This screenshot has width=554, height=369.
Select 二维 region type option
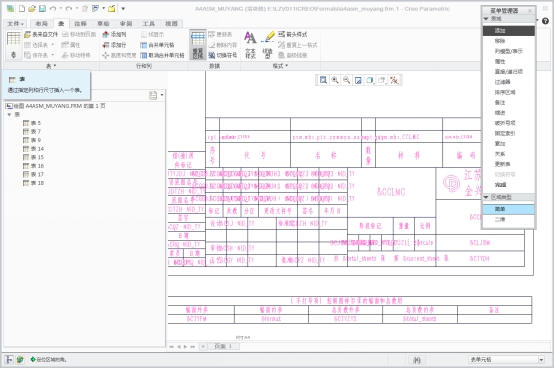pyautogui.click(x=508, y=219)
